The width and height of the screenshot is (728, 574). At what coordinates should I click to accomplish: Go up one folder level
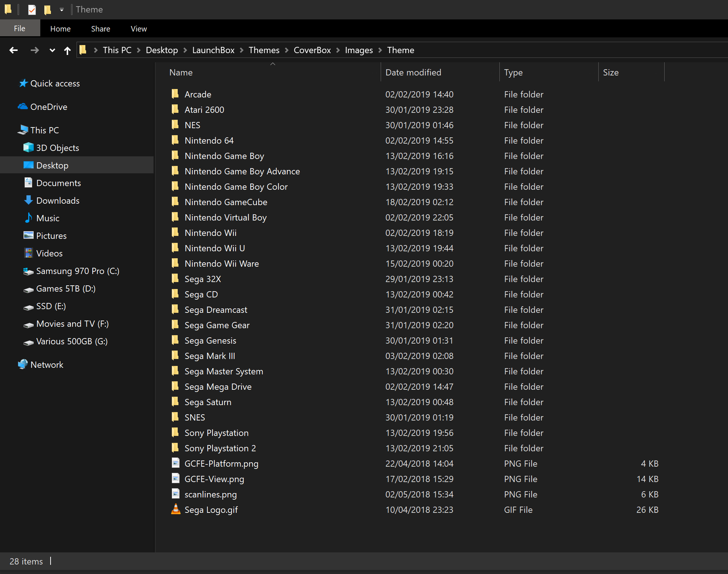(x=67, y=51)
